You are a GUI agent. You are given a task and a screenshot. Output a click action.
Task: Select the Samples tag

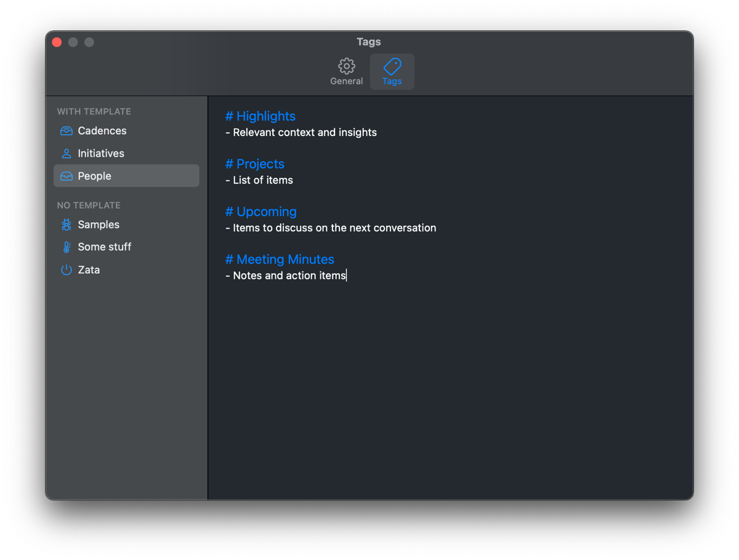point(126,225)
